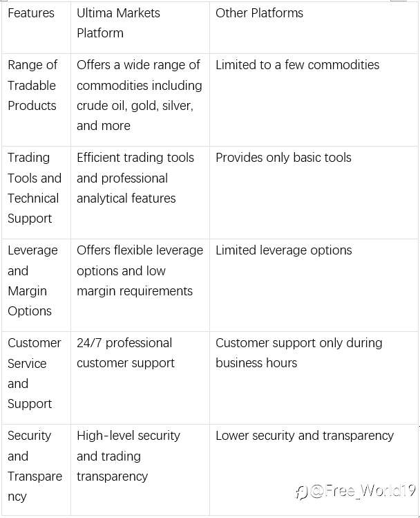Click the Security and Transparency cell
The height and width of the screenshot is (518, 420).
[37, 470]
